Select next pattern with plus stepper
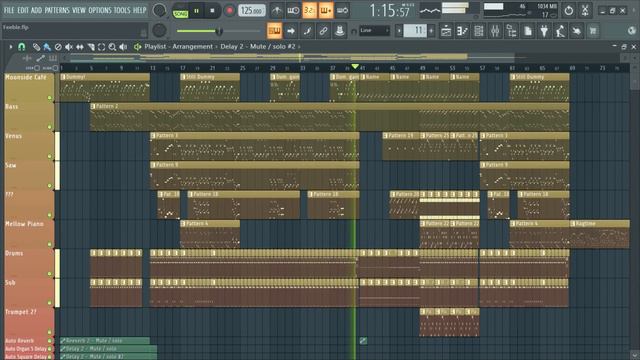This screenshot has height=360, width=640. [x=431, y=31]
